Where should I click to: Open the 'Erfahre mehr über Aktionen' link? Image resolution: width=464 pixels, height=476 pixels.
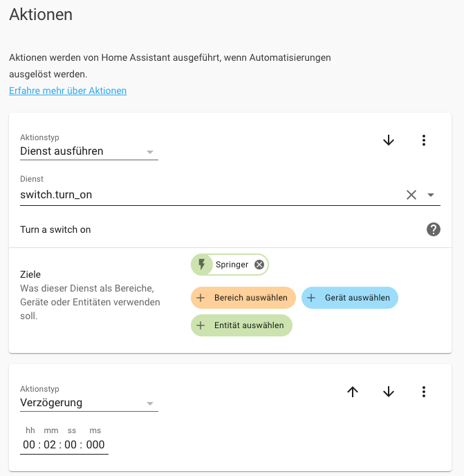pos(68,91)
